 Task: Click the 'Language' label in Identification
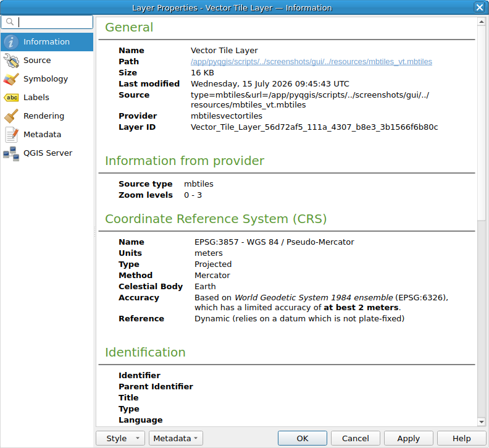[x=140, y=420]
